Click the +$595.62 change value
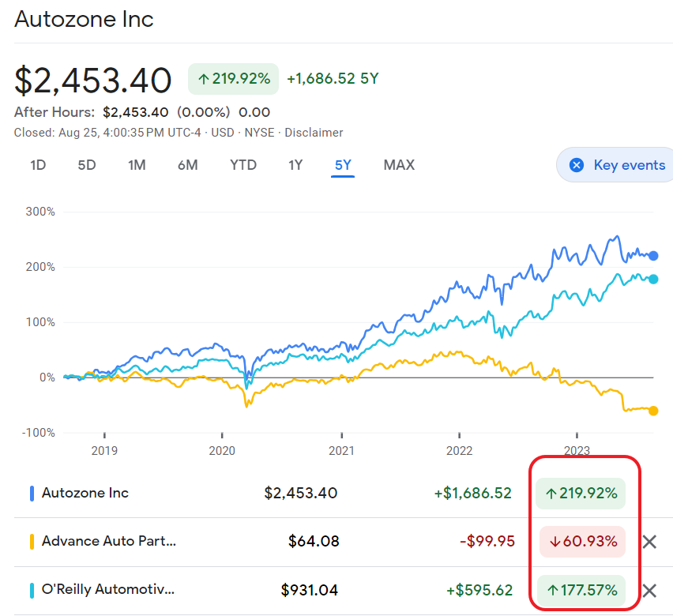This screenshot has height=616, width=673. tap(479, 590)
